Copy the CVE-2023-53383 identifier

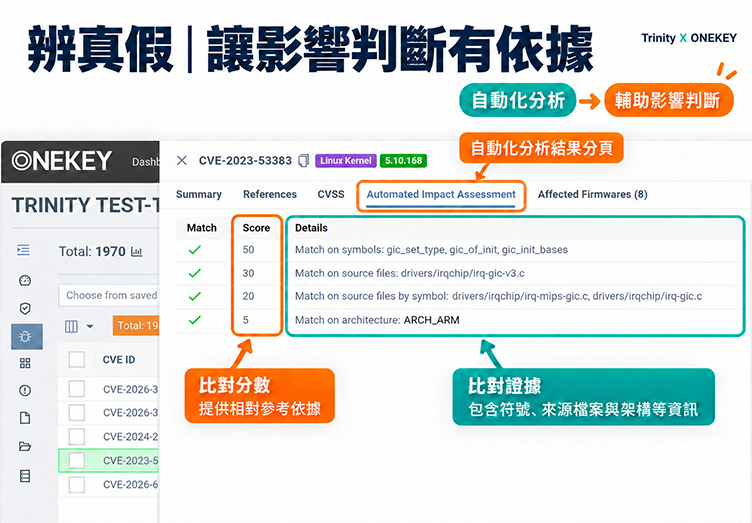303,161
